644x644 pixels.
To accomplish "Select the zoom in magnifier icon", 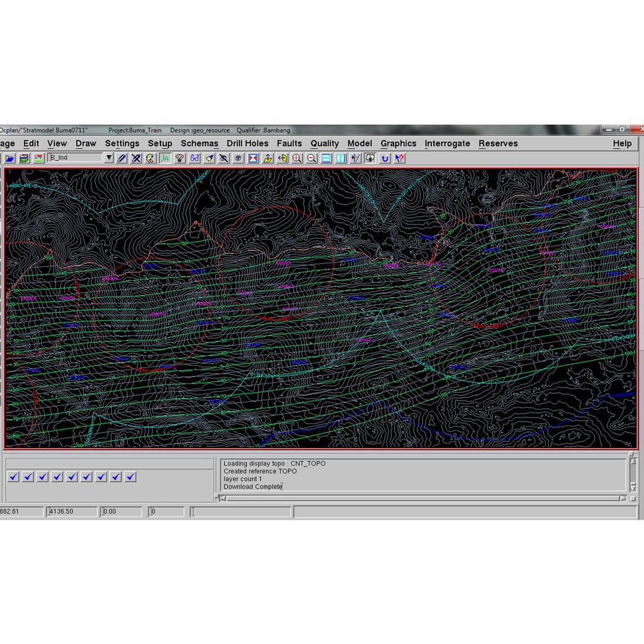I will (297, 158).
